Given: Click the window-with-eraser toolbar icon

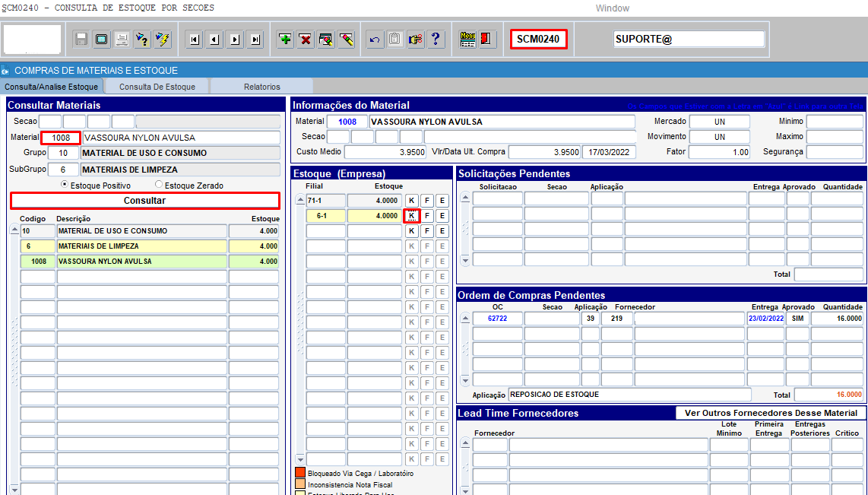Looking at the screenshot, I should point(326,40).
